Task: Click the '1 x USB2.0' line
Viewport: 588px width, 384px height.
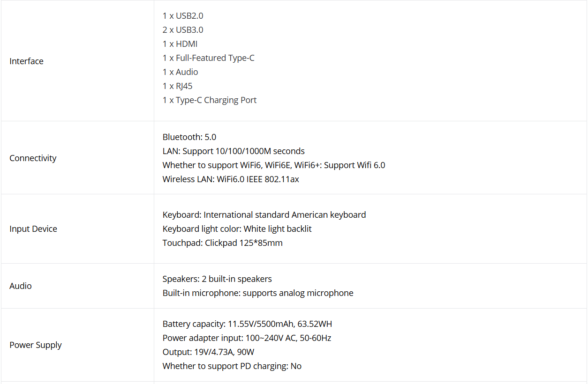Action: pyautogui.click(x=183, y=16)
